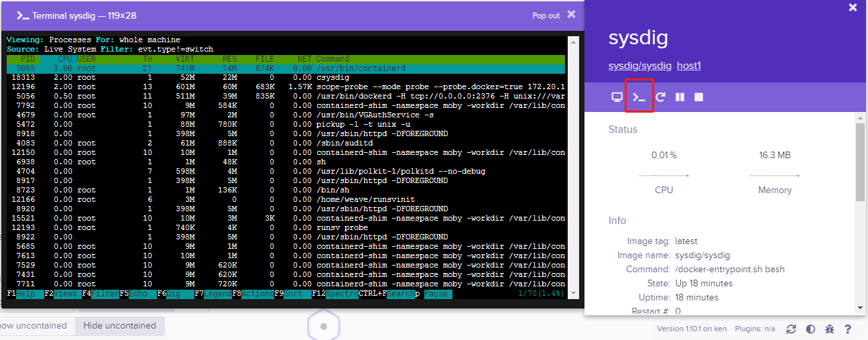Click F12 Spectro in terminal footer
Screen dimensions: 868x340
pyautogui.click(x=335, y=294)
